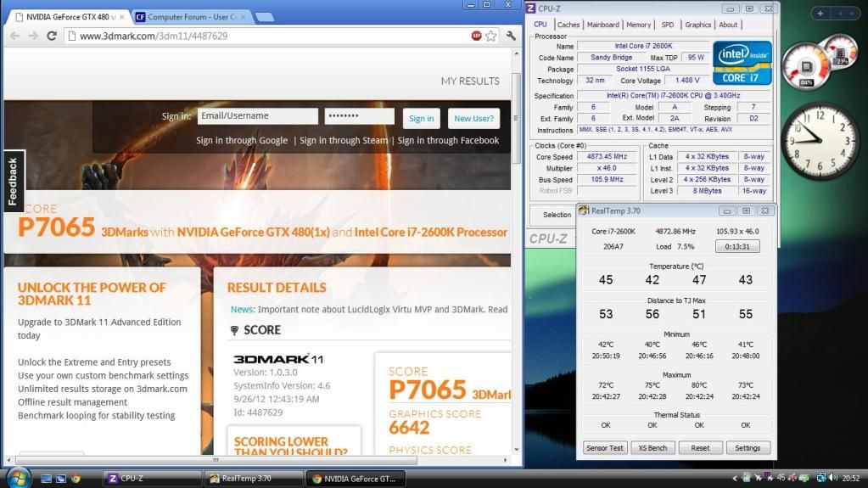The width and height of the screenshot is (868, 488).
Task: Click the 0:13:31 timer button in RealTemp
Action: (737, 246)
